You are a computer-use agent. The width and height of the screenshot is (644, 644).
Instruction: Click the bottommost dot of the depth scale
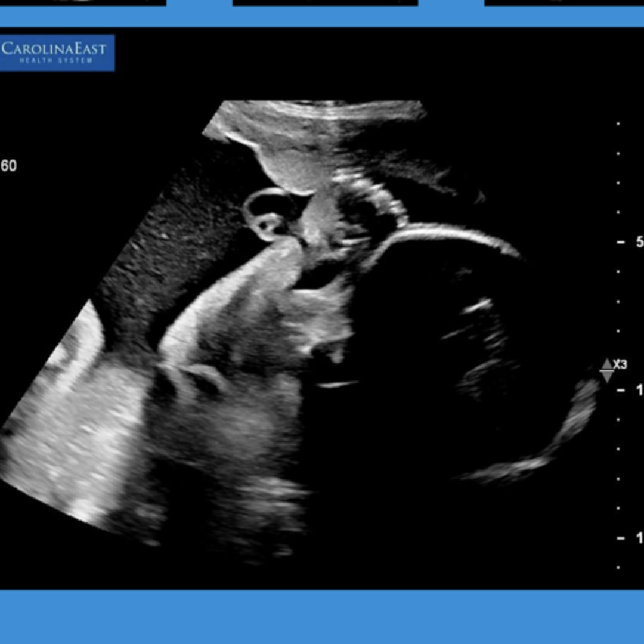pos(618,568)
